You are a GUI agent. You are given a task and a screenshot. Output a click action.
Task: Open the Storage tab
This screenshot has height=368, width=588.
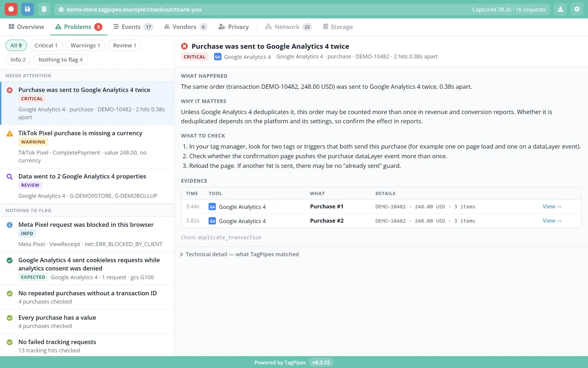338,27
